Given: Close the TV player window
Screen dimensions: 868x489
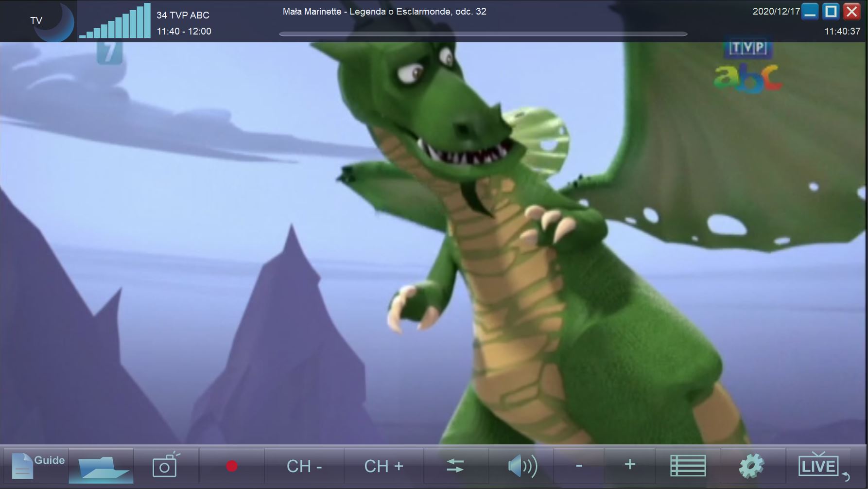Looking at the screenshot, I should coord(852,11).
